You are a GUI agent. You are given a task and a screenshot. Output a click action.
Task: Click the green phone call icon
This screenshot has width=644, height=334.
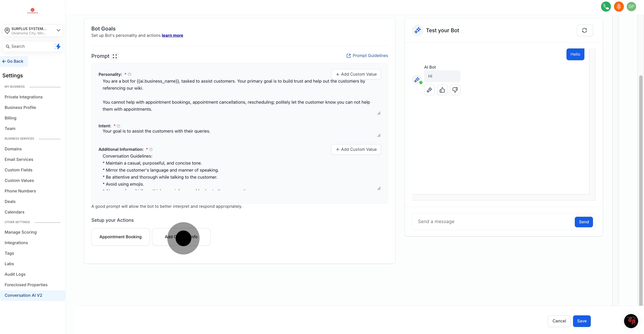coord(605,7)
